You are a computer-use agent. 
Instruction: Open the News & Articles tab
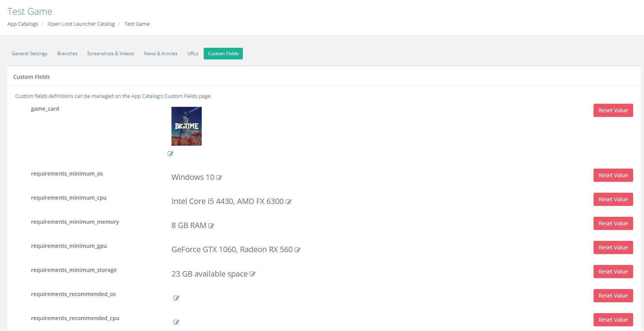coord(161,54)
